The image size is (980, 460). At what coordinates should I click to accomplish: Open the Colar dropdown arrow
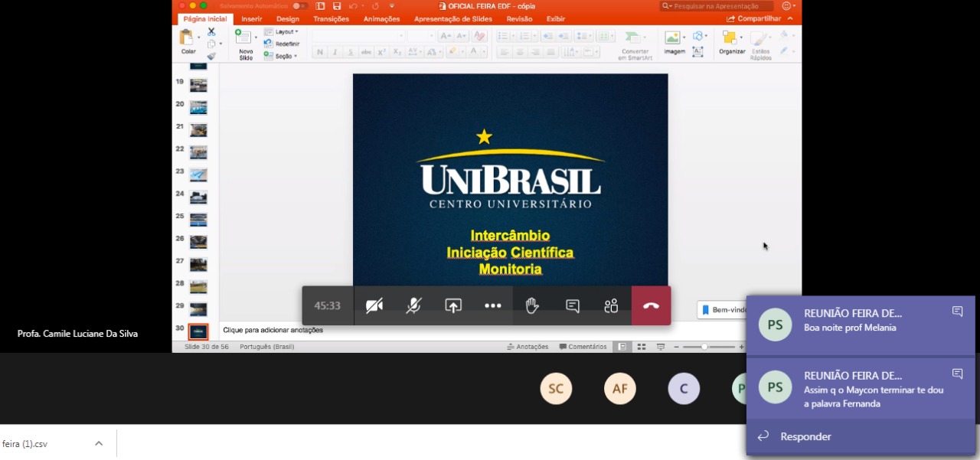click(x=198, y=37)
